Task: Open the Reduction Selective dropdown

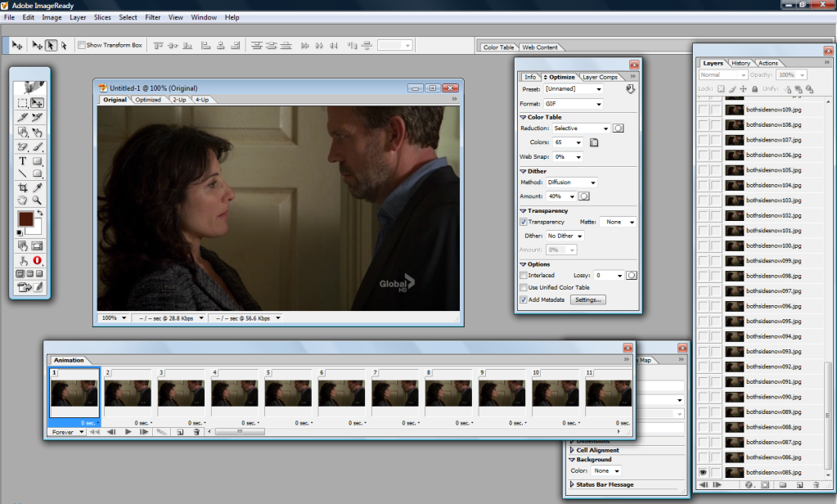Action: [581, 128]
